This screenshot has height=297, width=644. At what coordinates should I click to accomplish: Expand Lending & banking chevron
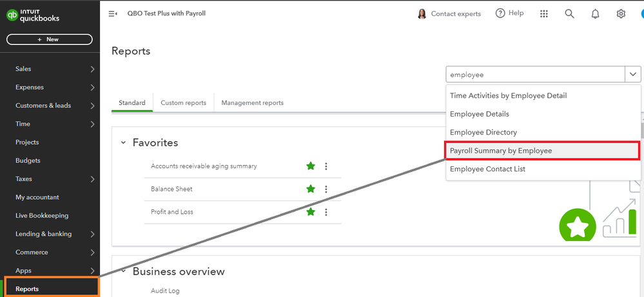click(x=92, y=235)
